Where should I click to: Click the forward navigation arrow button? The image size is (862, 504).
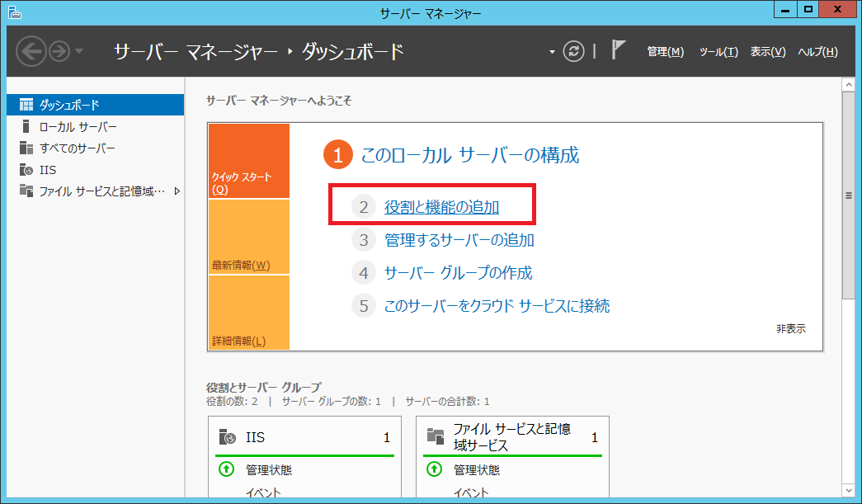pos(59,52)
